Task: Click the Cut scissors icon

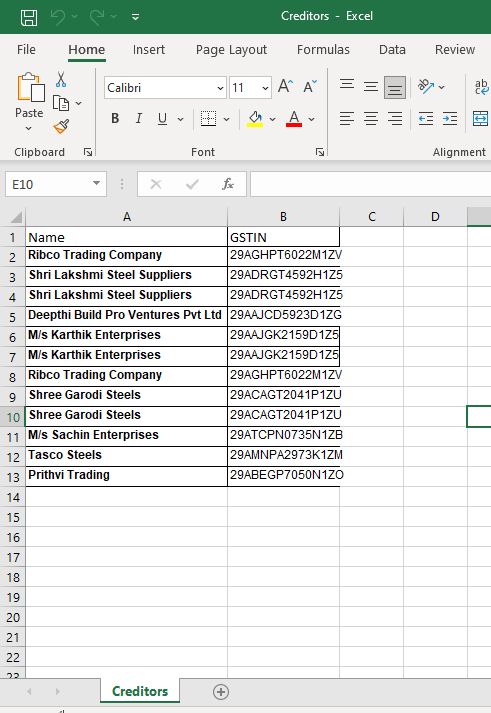Action: point(61,80)
